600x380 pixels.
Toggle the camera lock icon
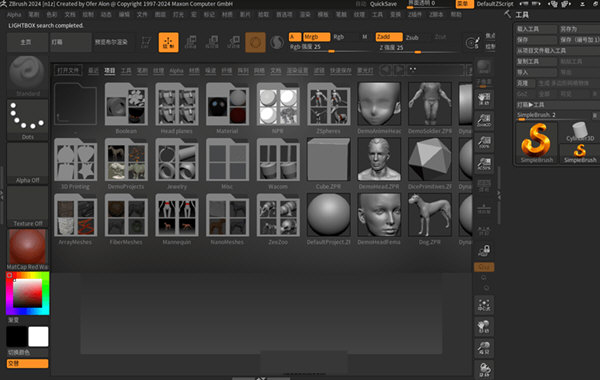coord(484,251)
